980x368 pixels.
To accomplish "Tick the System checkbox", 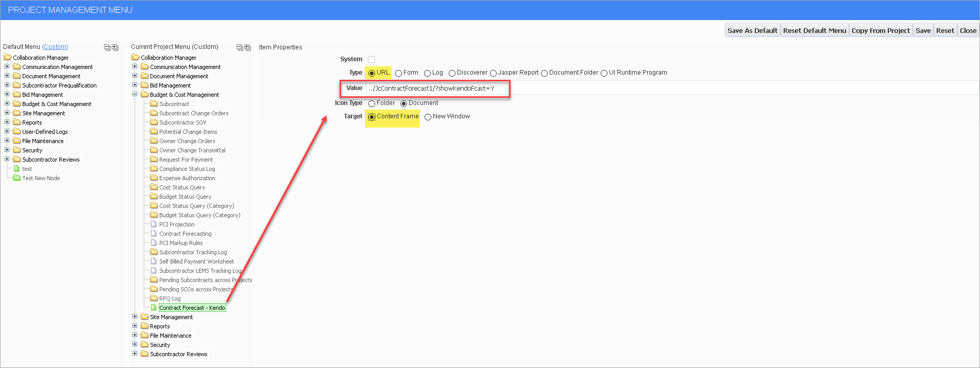I will (371, 59).
